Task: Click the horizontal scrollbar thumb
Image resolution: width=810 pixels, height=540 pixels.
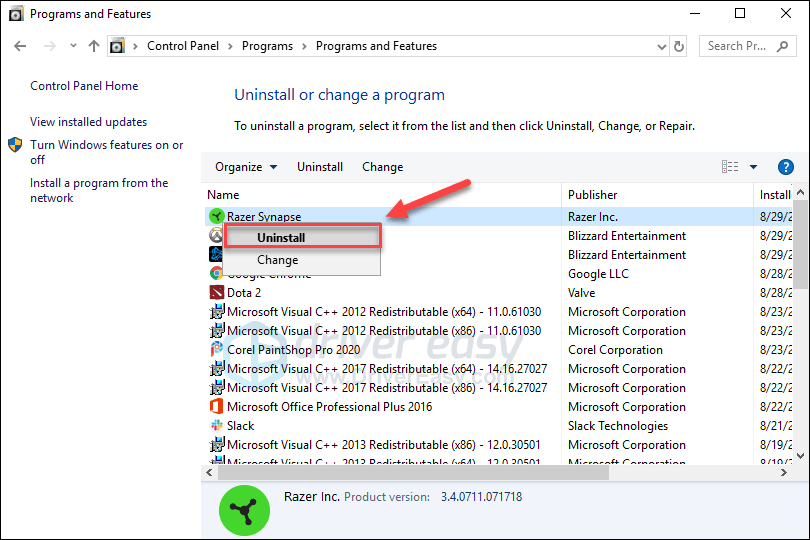Action: pos(413,472)
